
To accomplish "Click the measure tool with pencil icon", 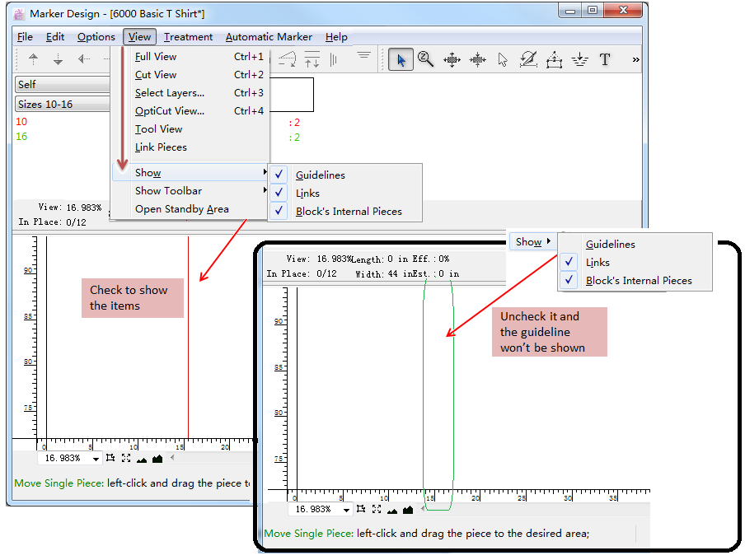I will click(x=528, y=59).
